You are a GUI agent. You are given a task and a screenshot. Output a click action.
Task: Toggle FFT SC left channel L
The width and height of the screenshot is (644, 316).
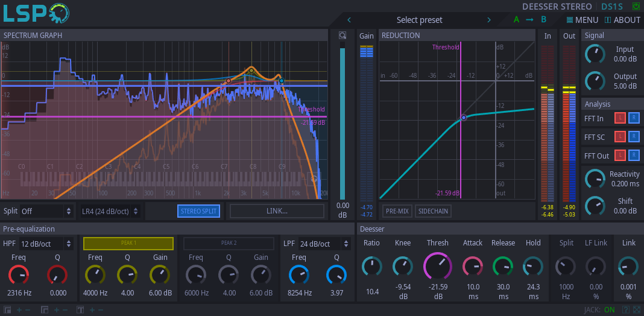(620, 136)
